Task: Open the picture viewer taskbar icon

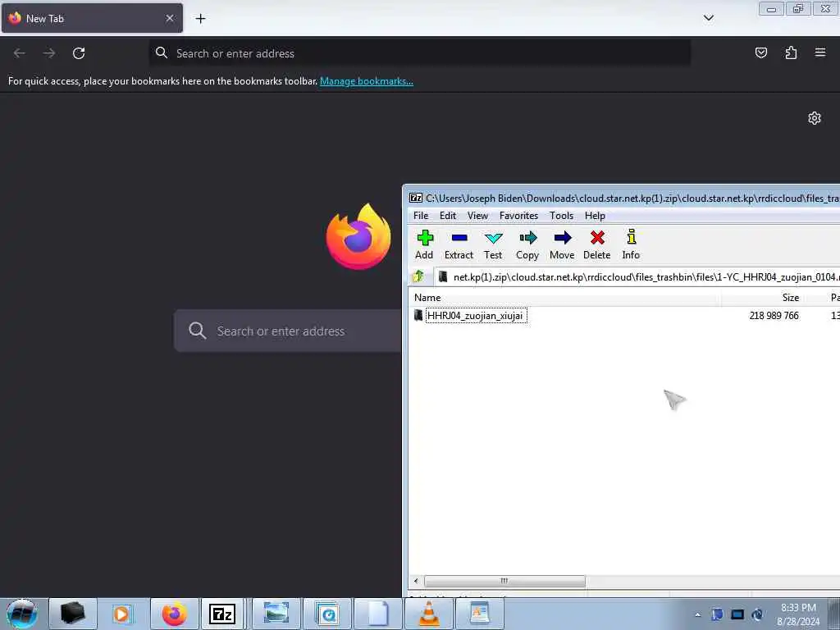Action: tap(276, 614)
